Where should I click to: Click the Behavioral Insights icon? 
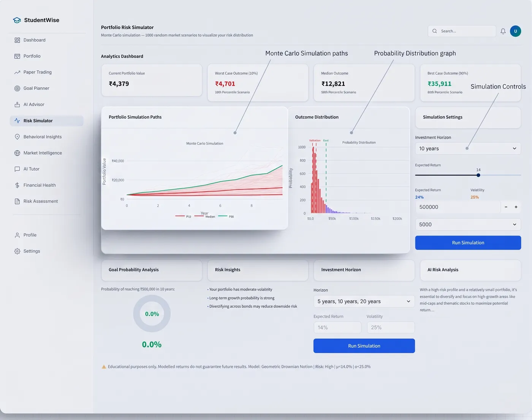coord(17,137)
